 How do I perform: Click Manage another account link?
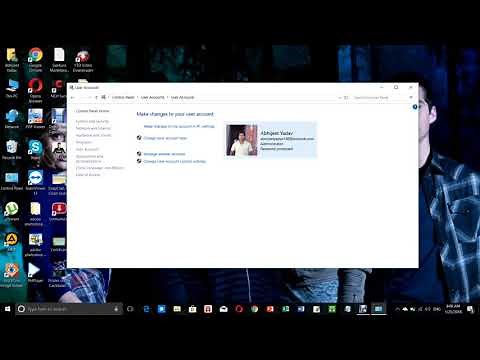164,154
